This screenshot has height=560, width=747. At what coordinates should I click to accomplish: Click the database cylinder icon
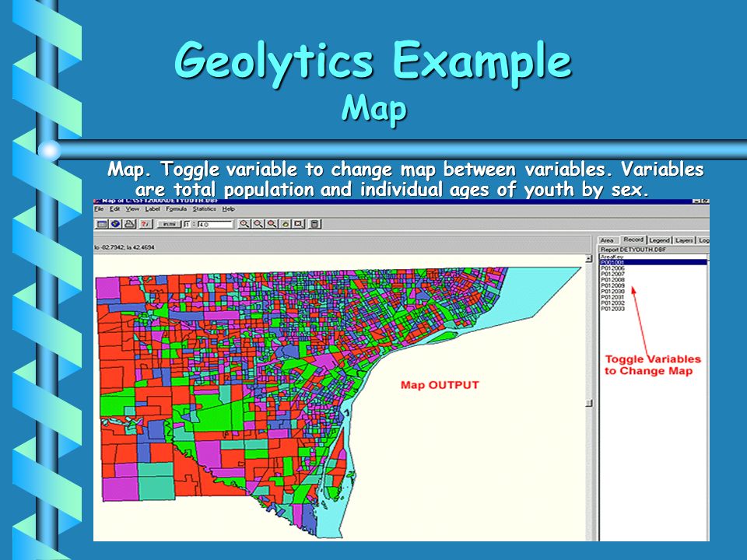[315, 224]
